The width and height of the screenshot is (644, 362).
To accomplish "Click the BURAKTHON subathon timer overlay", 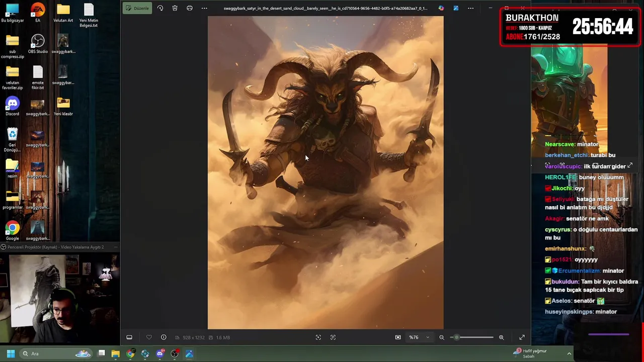I will pyautogui.click(x=570, y=28).
